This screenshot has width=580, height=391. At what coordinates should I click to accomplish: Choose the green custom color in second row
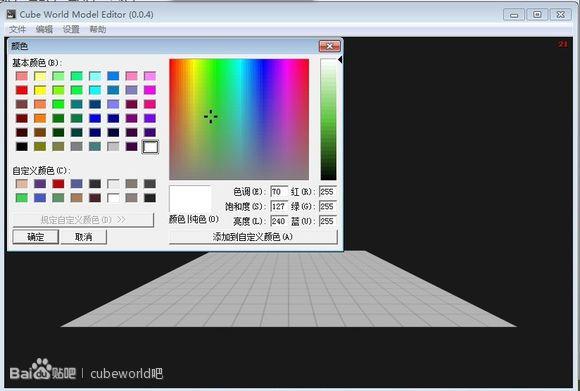(x=22, y=198)
